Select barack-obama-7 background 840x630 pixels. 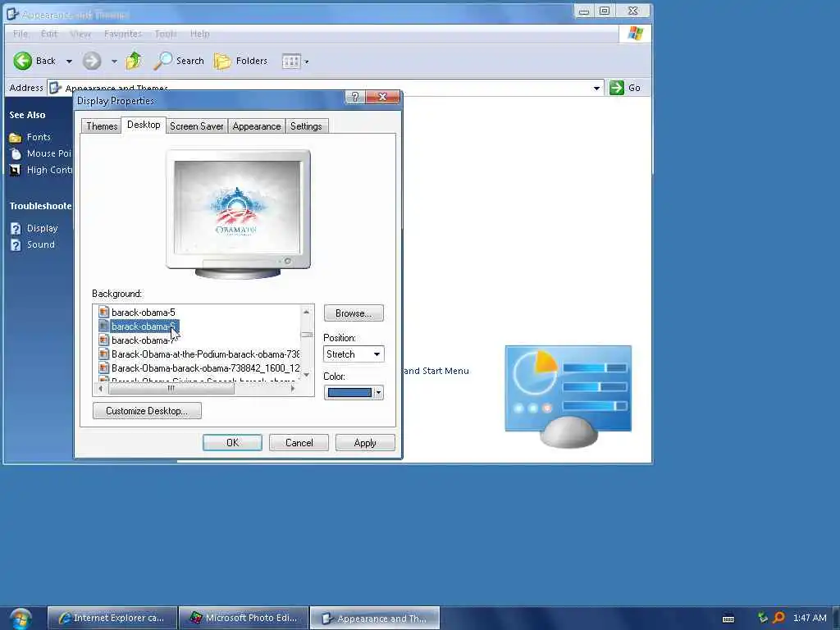pyautogui.click(x=142, y=340)
